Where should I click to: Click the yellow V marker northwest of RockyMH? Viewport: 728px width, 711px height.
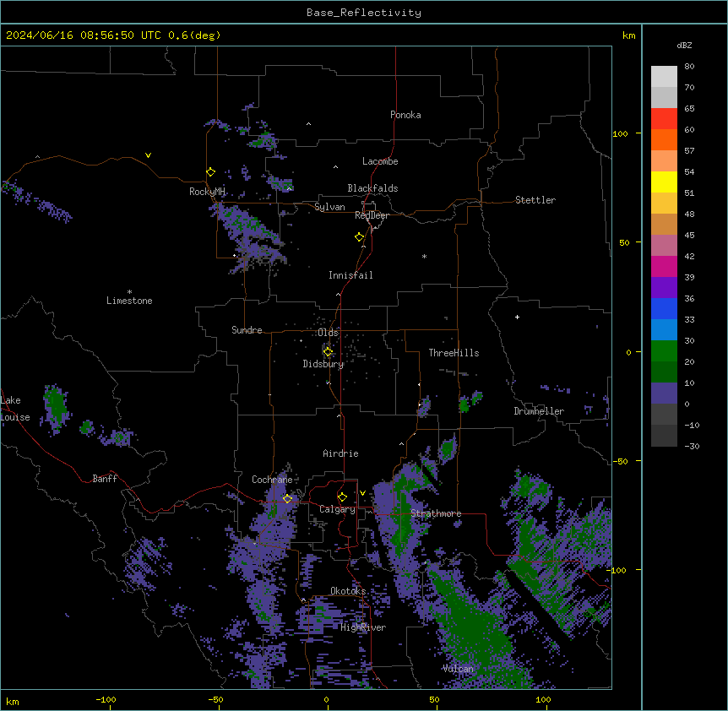point(148,155)
